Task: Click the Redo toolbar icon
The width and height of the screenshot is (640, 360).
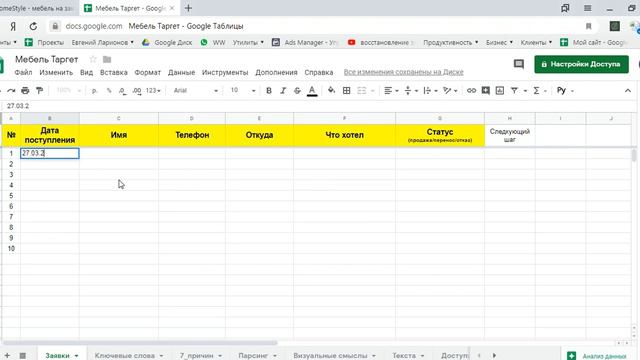Action: coord(11,91)
